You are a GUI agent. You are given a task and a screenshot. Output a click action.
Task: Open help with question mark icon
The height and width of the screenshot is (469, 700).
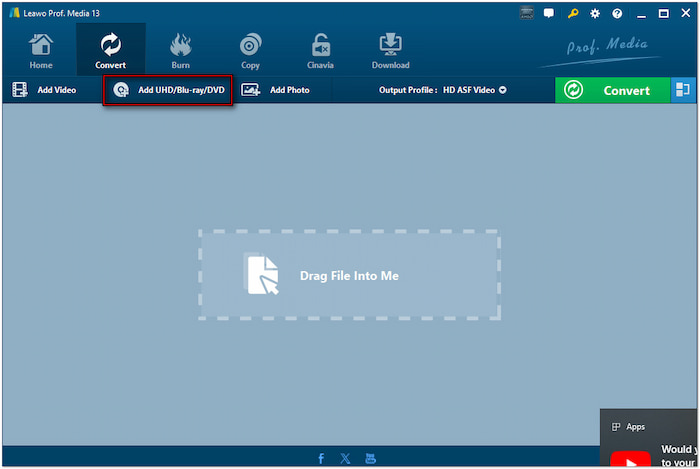pos(617,13)
